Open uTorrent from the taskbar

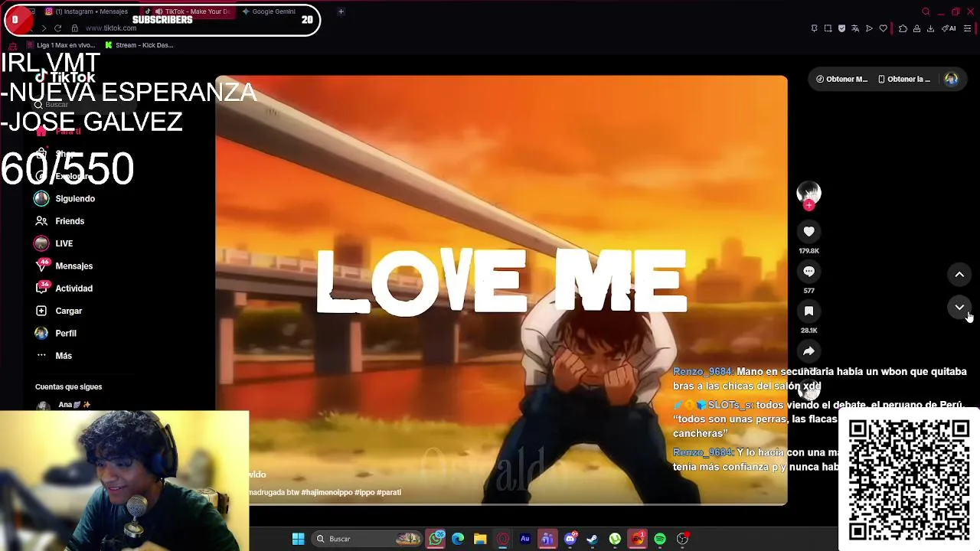615,539
